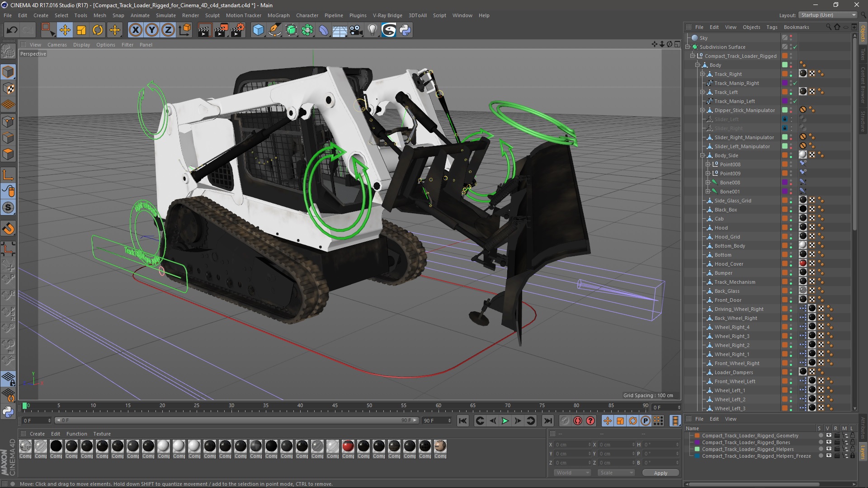Select the Workplane mode icon

click(8, 105)
